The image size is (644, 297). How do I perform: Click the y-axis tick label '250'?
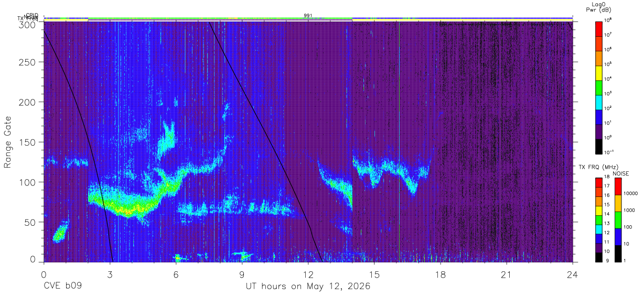tap(27, 62)
